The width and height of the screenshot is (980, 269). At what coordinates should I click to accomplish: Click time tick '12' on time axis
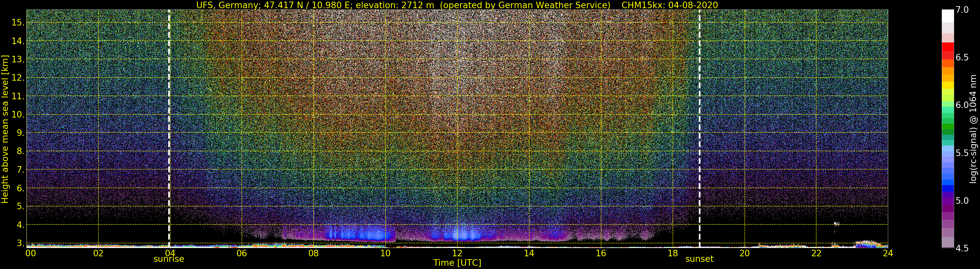(457, 253)
